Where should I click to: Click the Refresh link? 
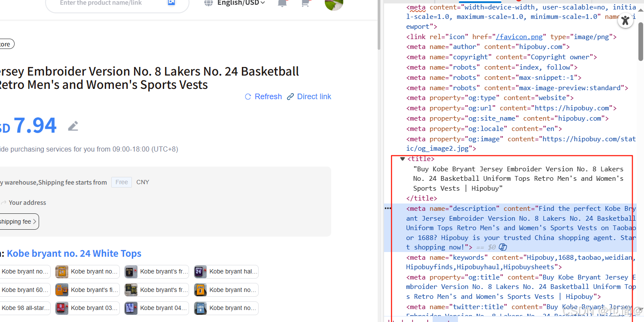tap(263, 97)
